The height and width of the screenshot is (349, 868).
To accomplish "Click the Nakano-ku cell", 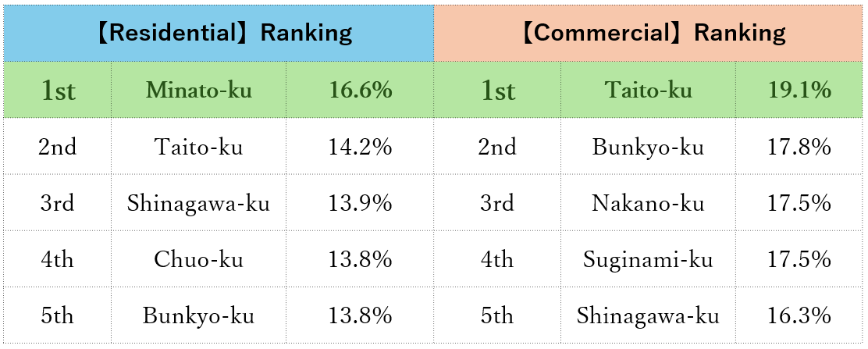I will (648, 204).
